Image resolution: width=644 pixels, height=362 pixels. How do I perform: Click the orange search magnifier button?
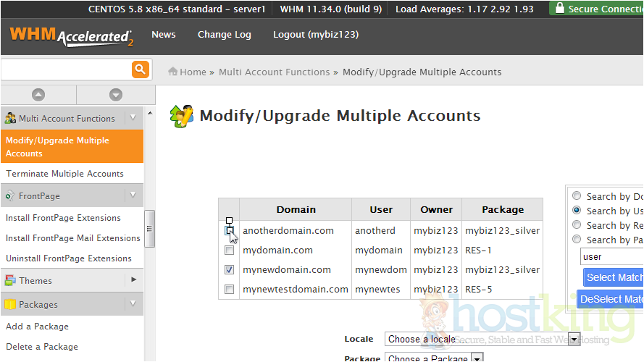[x=140, y=70]
